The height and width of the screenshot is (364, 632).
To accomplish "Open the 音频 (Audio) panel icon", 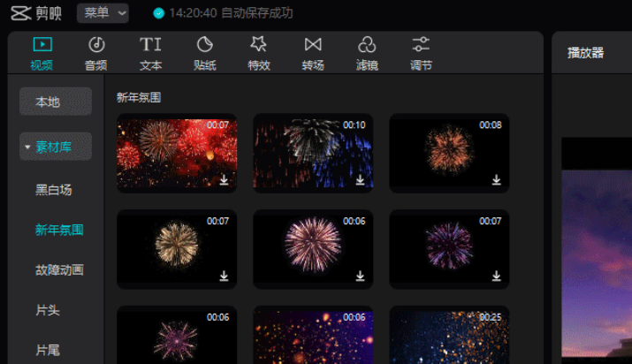I will tap(96, 44).
